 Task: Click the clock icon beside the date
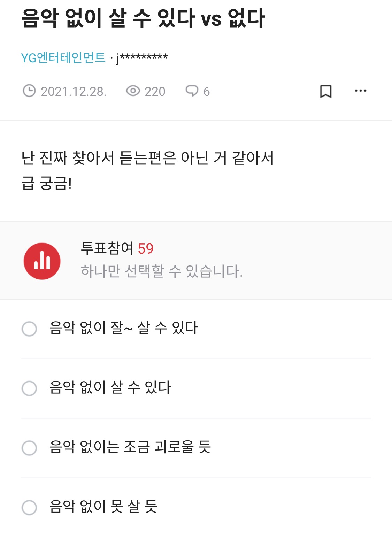(29, 91)
